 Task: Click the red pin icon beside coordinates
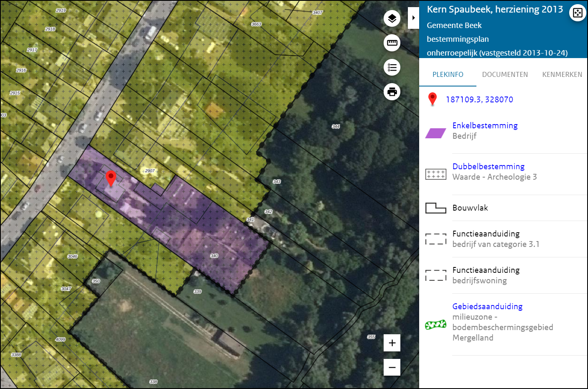pos(433,99)
